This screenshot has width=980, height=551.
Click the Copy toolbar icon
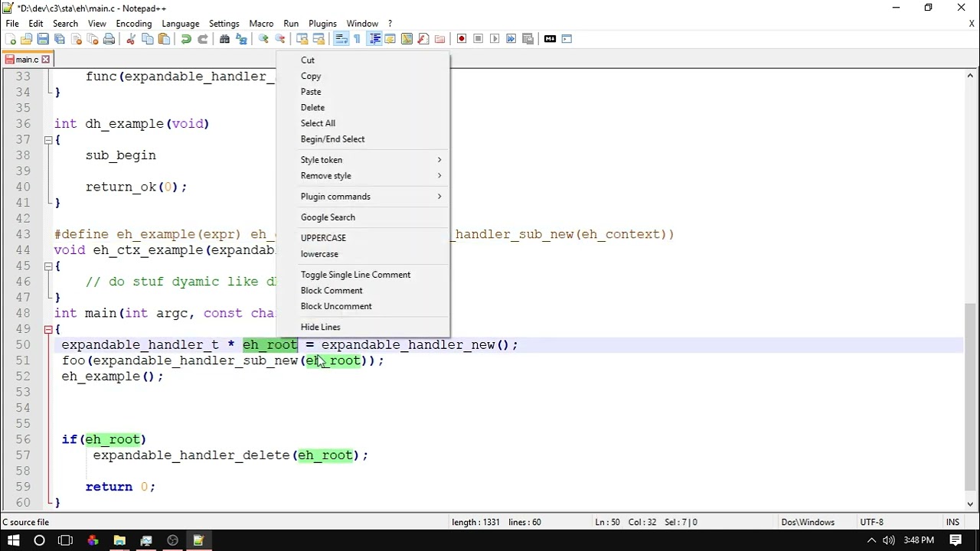click(147, 39)
